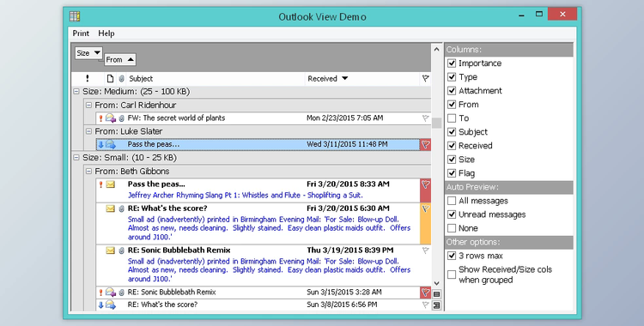The image size is (644, 326).
Task: Click the scrollbar down arrow
Action: [436, 283]
